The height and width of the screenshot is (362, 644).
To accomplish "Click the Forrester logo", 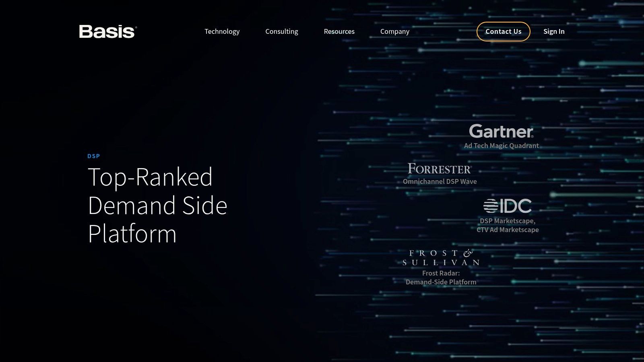I will (x=440, y=169).
